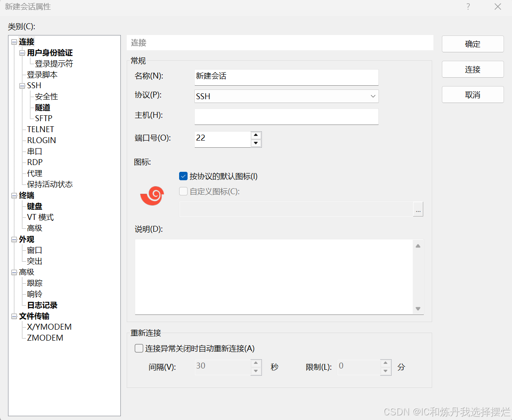Viewport: 512px width, 420px height.
Task: Click the 确定 button
Action: 473,44
